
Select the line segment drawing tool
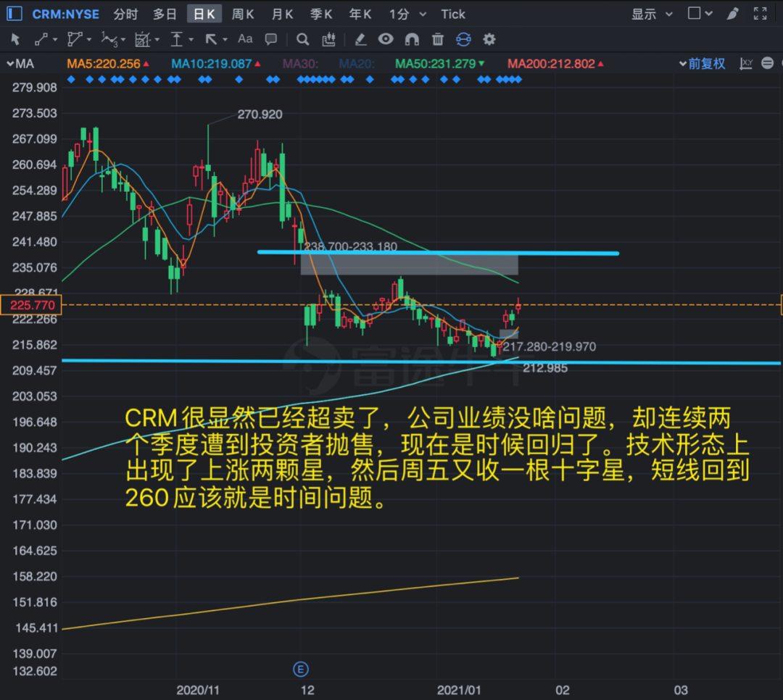41,39
